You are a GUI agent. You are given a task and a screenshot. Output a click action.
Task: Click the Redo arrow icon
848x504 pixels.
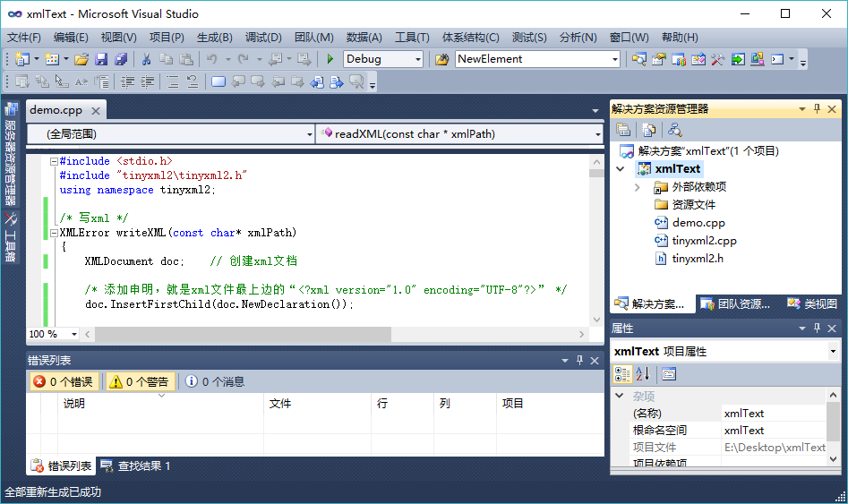pos(244,59)
